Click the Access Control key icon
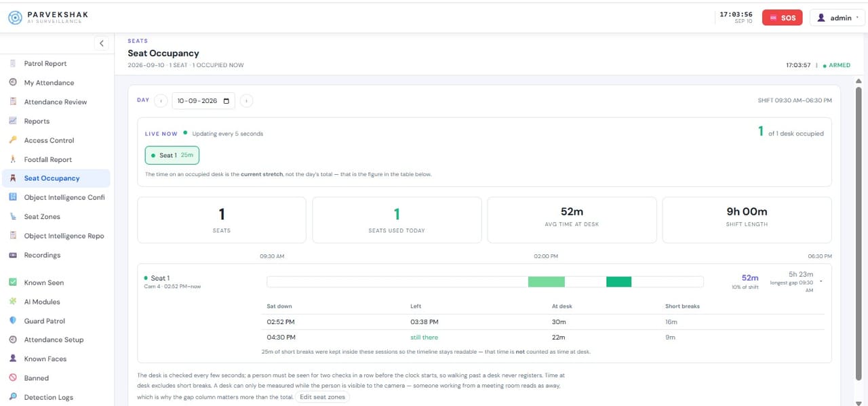 [13, 140]
